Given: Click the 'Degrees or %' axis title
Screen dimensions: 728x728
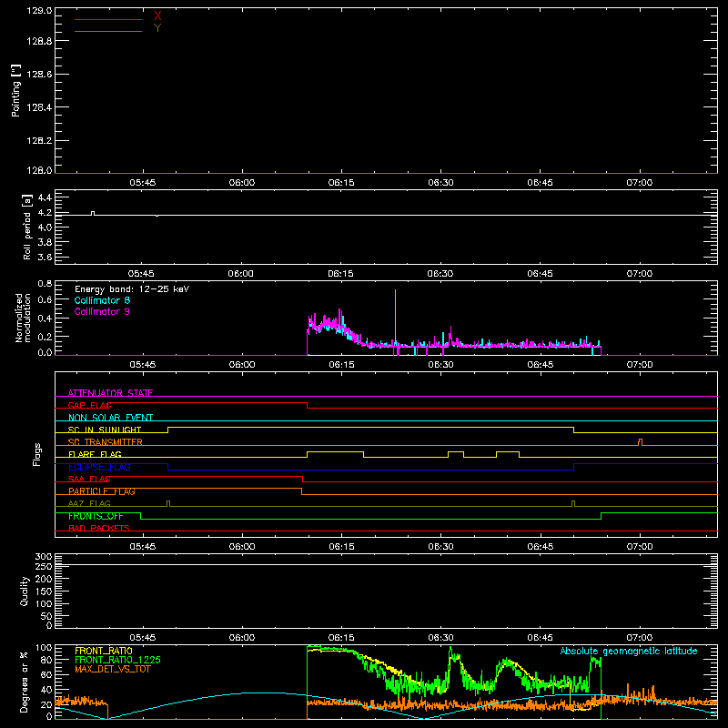Looking at the screenshot, I should (25, 682).
